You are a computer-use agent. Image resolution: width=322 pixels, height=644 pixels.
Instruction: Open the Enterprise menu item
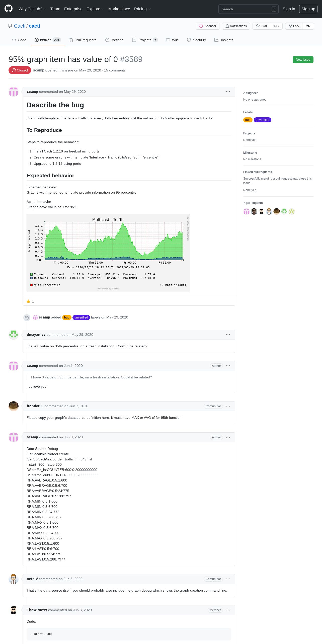click(x=73, y=9)
